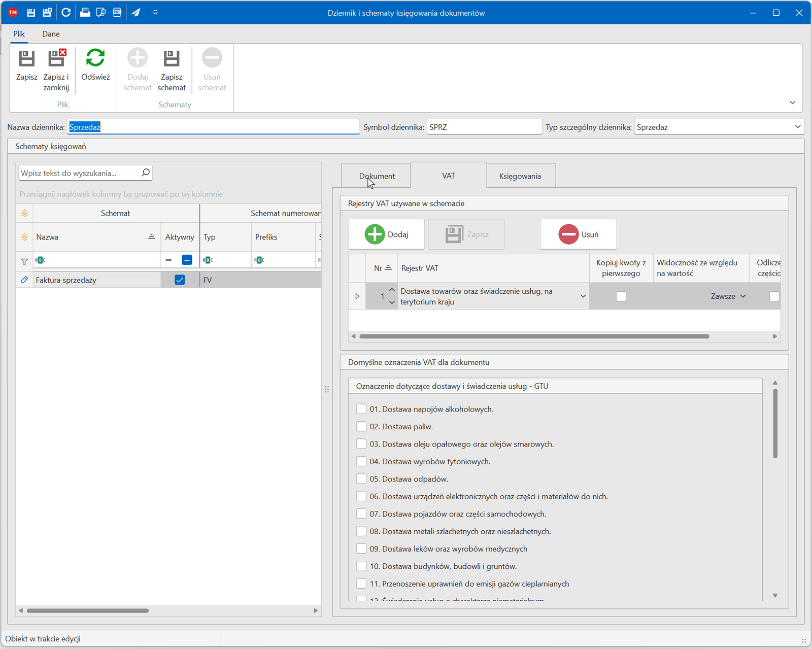Click the Zapisz schemat ribbon icon
Viewport: 812px width, 649px height.
point(172,59)
